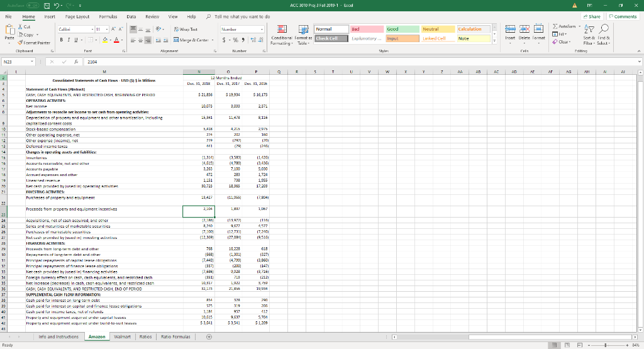The height and width of the screenshot is (349, 644).
Task: Open the Ratio Formulas sheet tab
Action: 175,336
